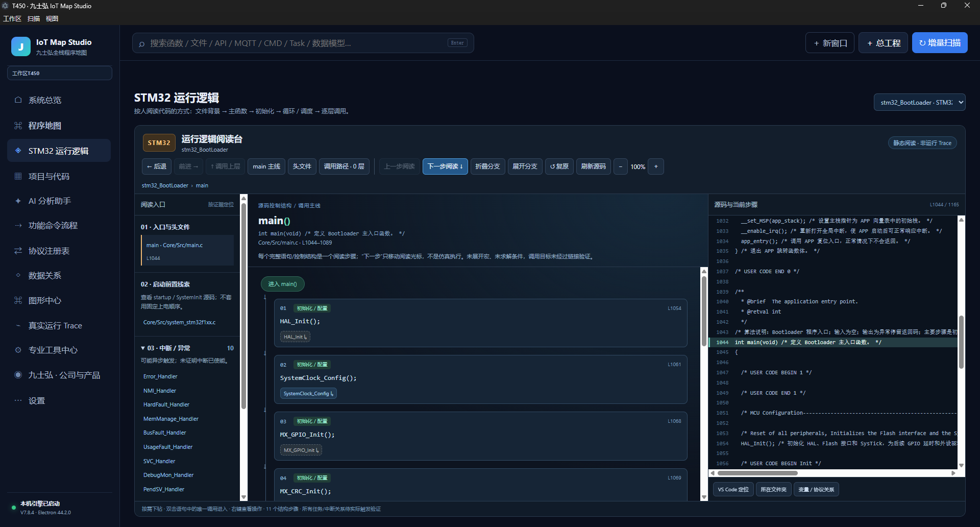Click the 进入 main() pill

(282, 284)
